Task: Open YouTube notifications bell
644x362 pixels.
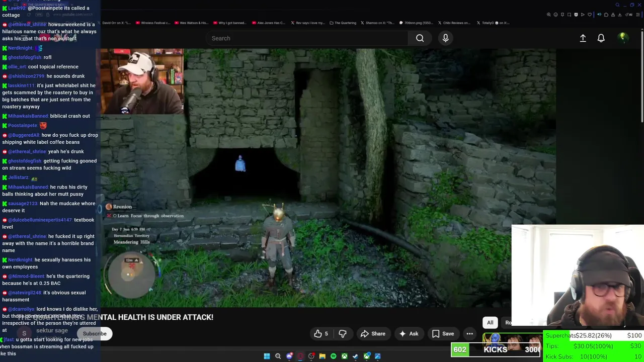Action: pyautogui.click(x=601, y=38)
